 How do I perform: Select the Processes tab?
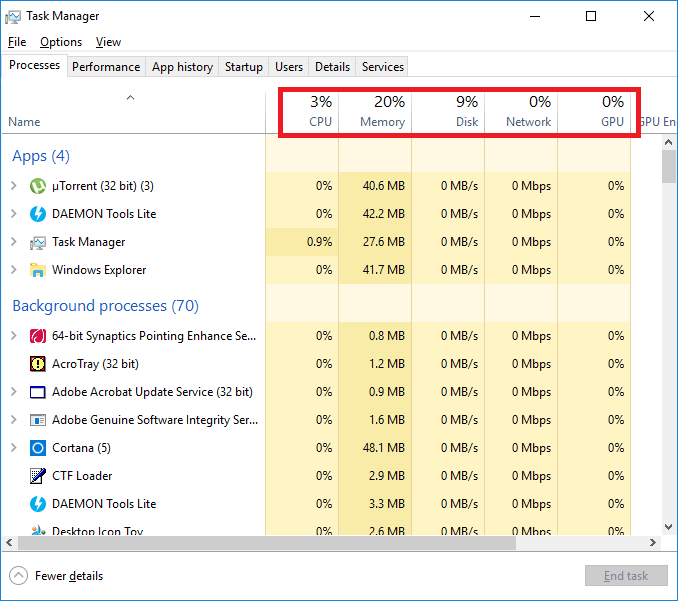click(35, 65)
